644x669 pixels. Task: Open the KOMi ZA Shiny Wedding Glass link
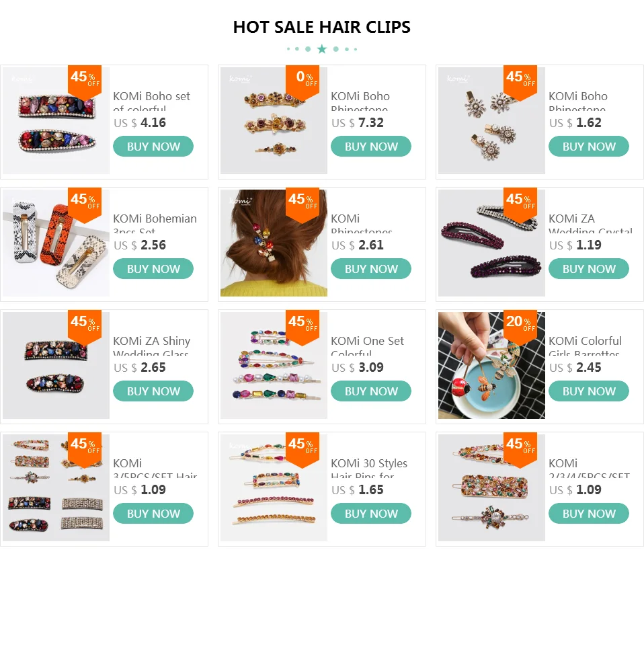[152, 347]
